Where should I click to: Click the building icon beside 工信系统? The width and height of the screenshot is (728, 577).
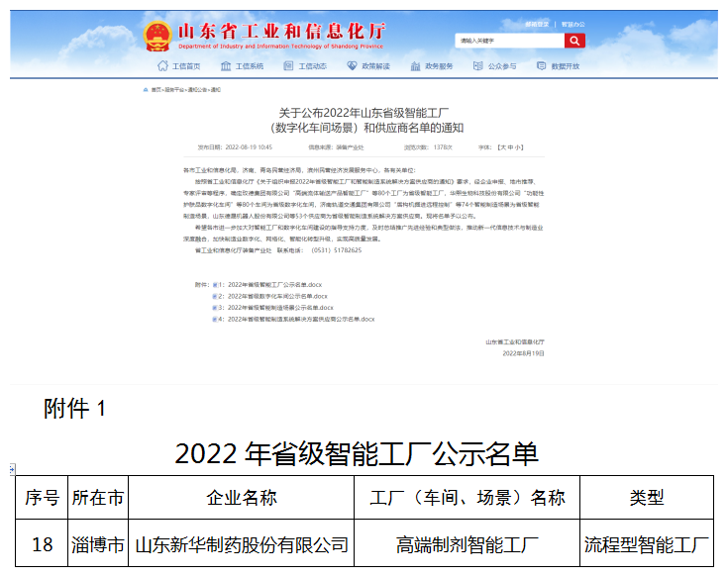pos(226,66)
